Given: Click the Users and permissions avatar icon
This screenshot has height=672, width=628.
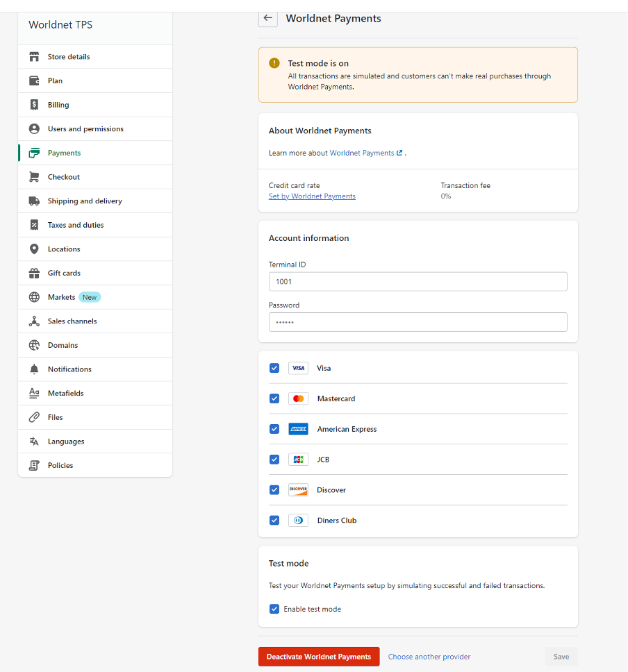Looking at the screenshot, I should click(34, 128).
